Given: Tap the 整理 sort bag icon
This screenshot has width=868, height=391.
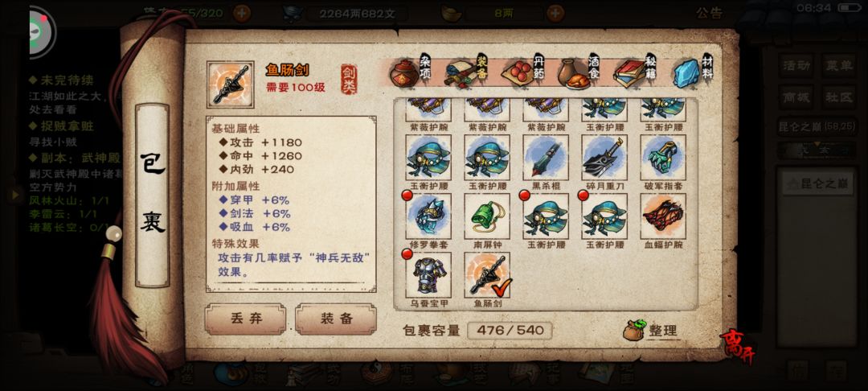Looking at the screenshot, I should (650, 331).
